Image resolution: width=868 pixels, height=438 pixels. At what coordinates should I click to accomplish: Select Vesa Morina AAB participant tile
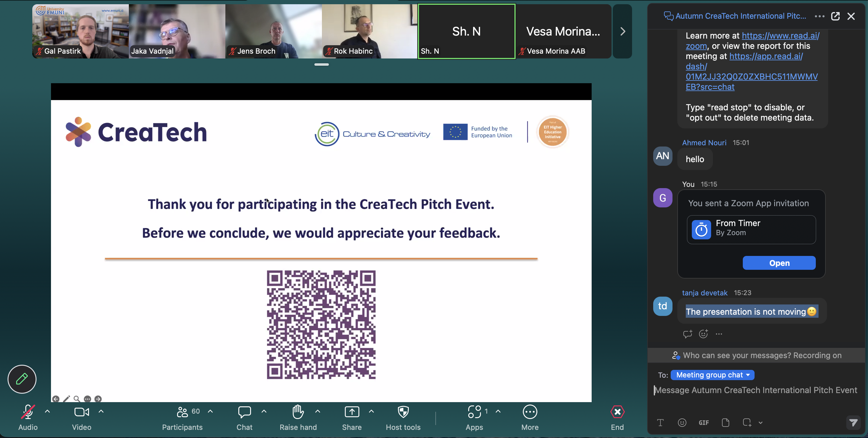click(563, 31)
